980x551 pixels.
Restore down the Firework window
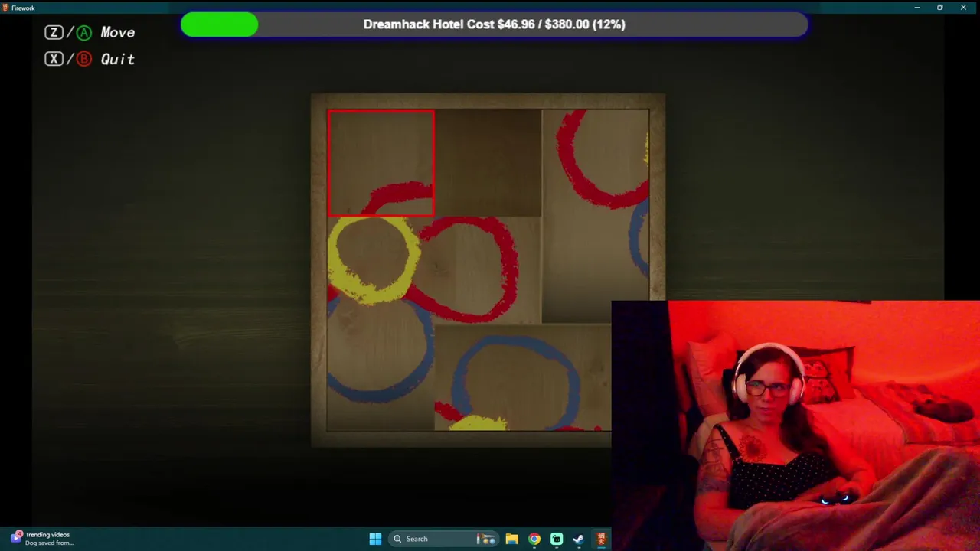coord(939,8)
